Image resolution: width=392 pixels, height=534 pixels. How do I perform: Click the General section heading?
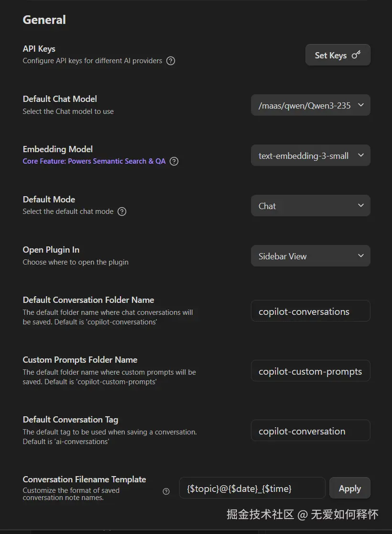[x=44, y=20]
